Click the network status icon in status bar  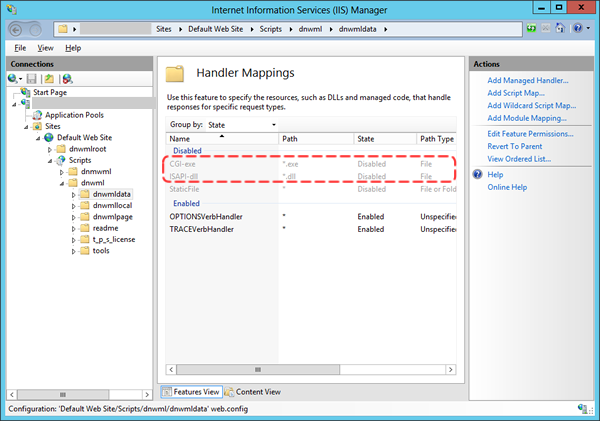click(x=582, y=408)
